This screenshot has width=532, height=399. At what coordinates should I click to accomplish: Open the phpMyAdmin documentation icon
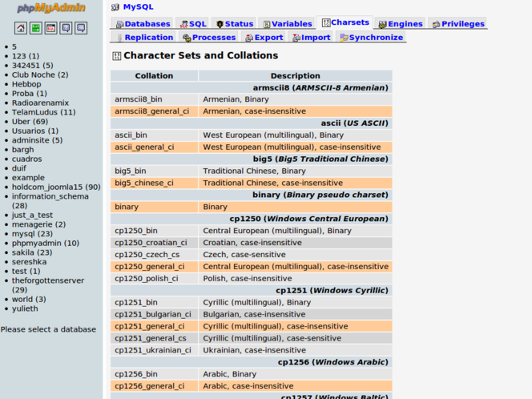point(66,28)
